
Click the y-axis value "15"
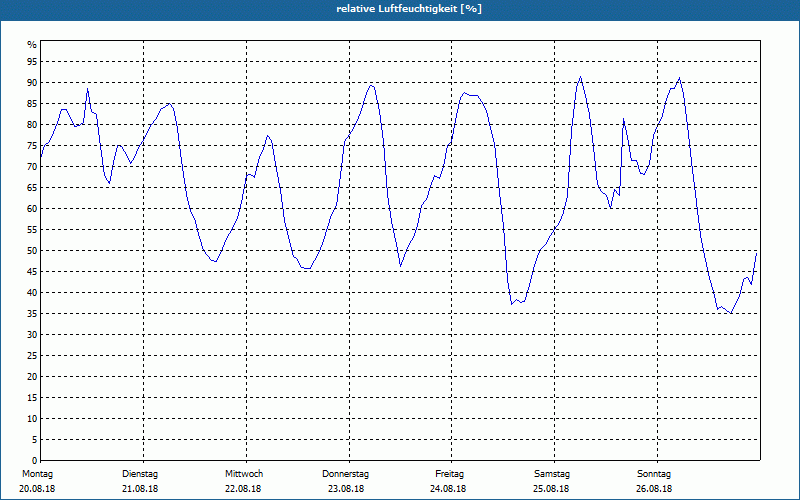coord(32,397)
